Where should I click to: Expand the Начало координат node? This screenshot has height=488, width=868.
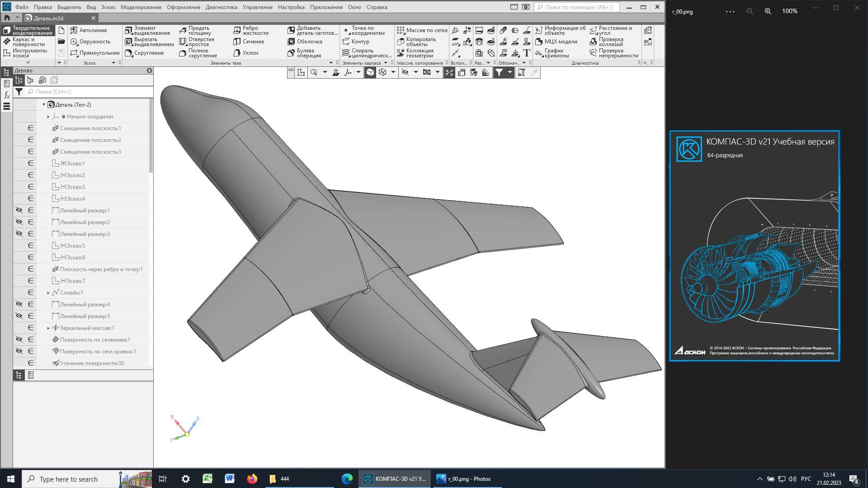(48, 117)
